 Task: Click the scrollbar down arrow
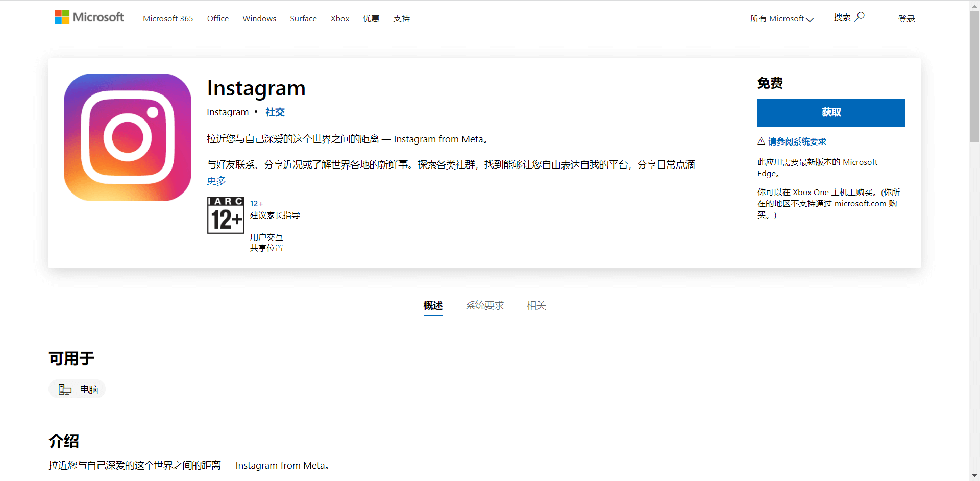[974, 476]
